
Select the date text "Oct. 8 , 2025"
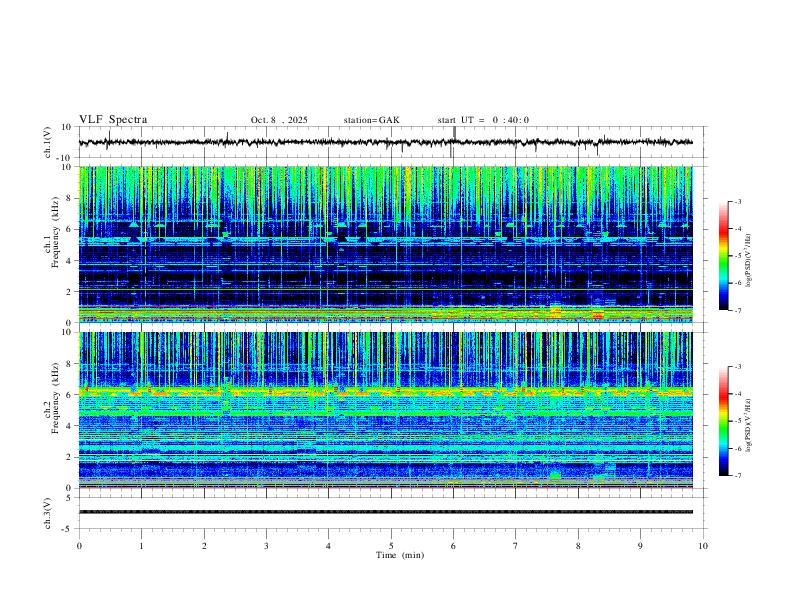279,120
